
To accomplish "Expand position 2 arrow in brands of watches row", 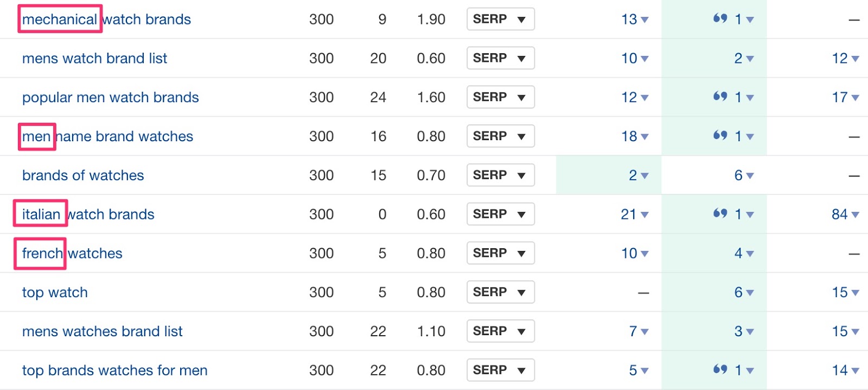I will 644,175.
